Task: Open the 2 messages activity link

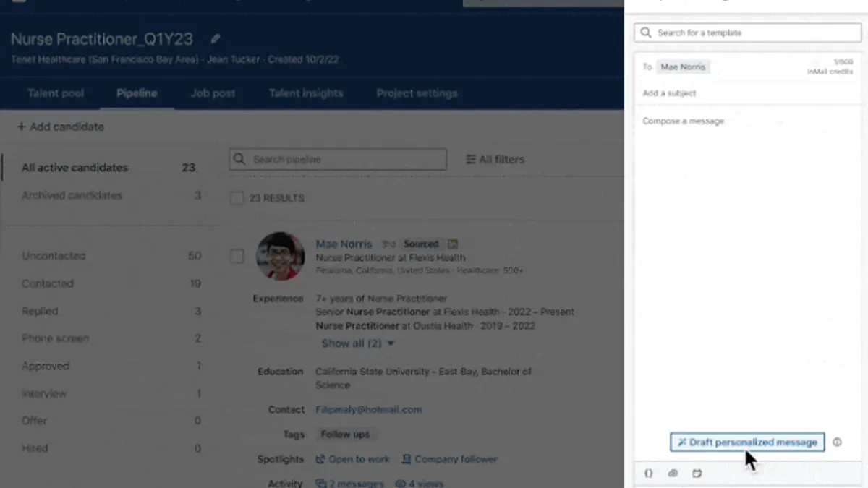Action: (x=349, y=484)
